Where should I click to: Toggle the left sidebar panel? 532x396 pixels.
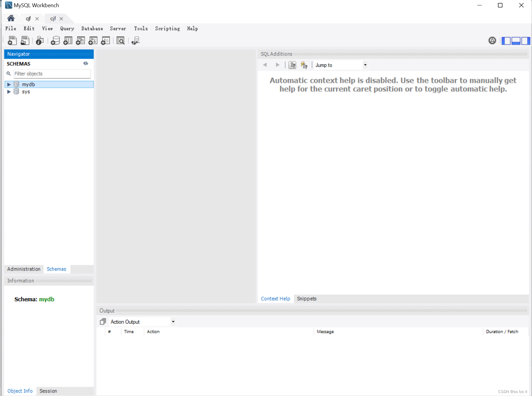point(506,41)
